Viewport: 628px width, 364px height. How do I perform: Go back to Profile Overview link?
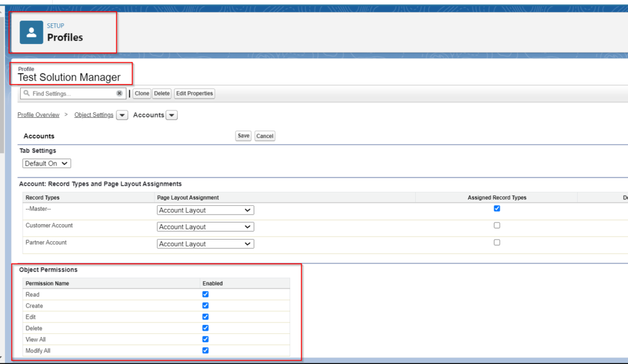(x=39, y=115)
